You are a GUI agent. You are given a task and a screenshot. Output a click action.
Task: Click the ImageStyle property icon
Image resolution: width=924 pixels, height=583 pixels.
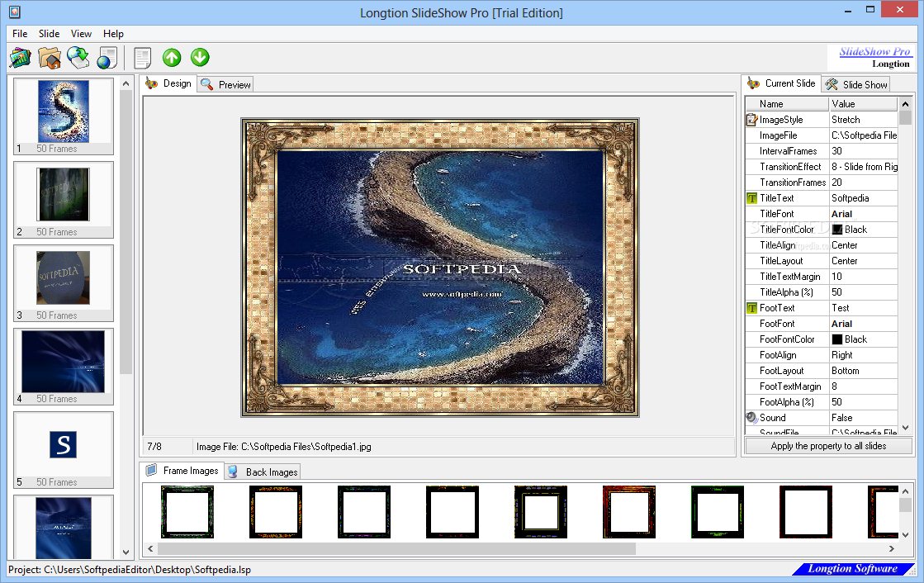[x=752, y=120]
